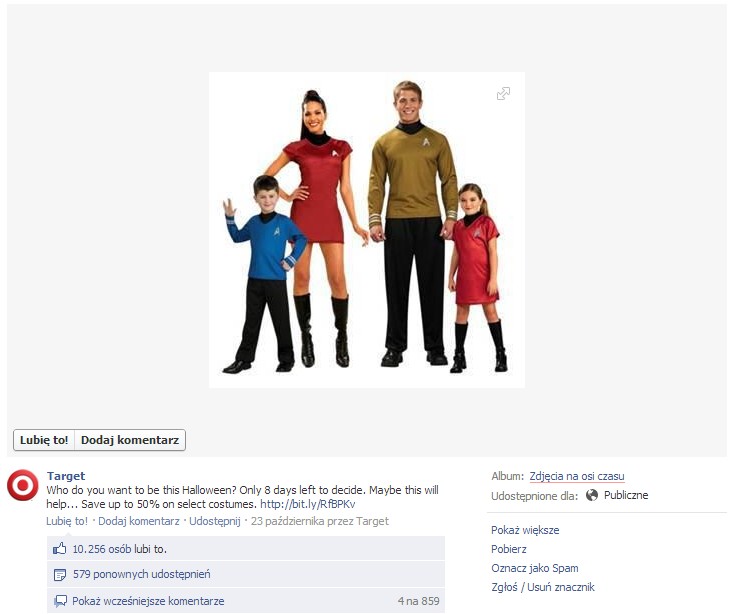Open the Target page name link
Image resolution: width=731 pixels, height=614 pixels.
click(x=66, y=476)
